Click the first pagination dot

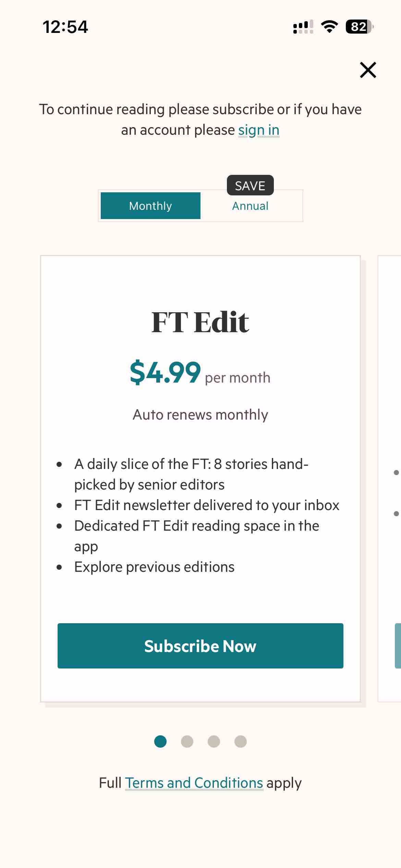160,741
